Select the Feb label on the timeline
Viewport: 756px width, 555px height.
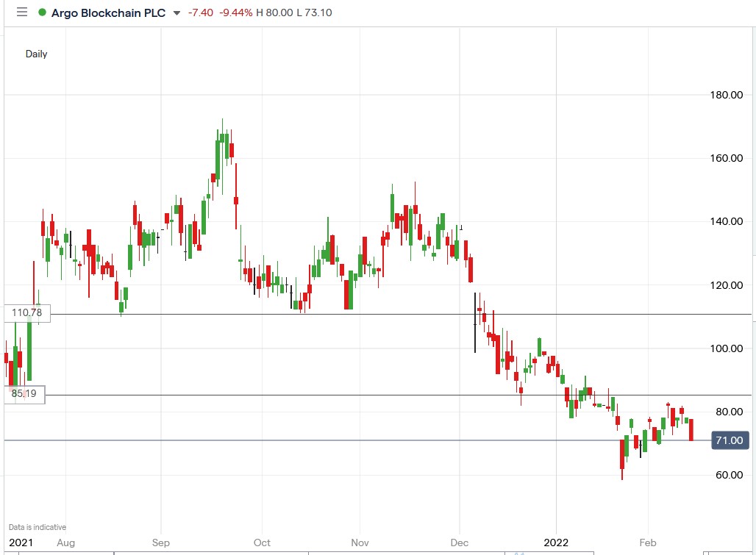tap(646, 543)
